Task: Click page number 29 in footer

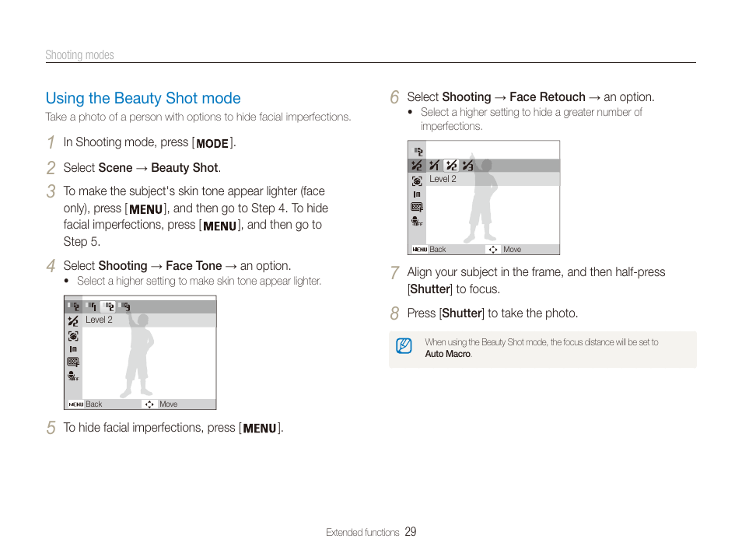Action: pyautogui.click(x=410, y=531)
